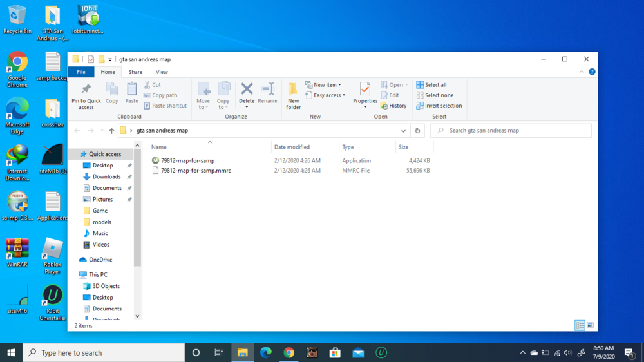Open Windows Start menu

[11, 352]
